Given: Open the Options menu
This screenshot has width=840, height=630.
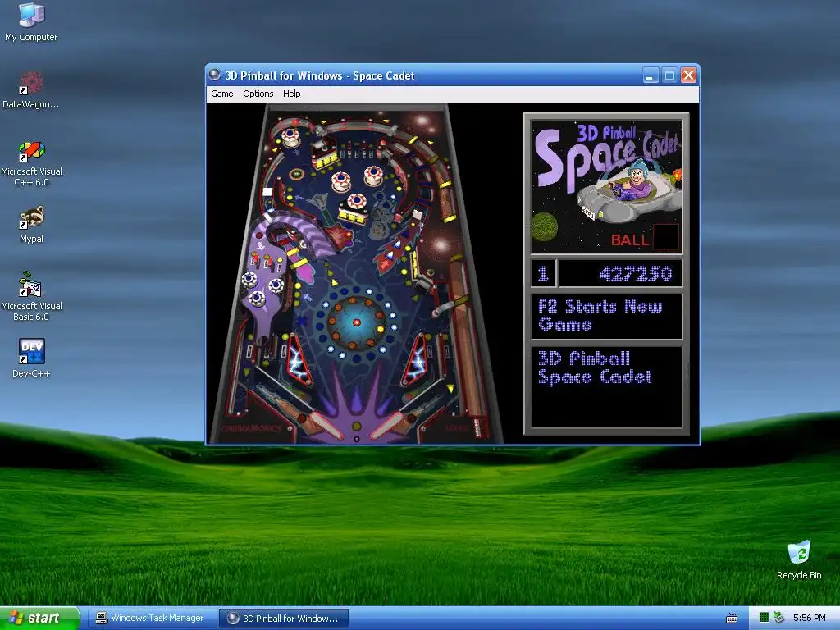Looking at the screenshot, I should point(258,94).
